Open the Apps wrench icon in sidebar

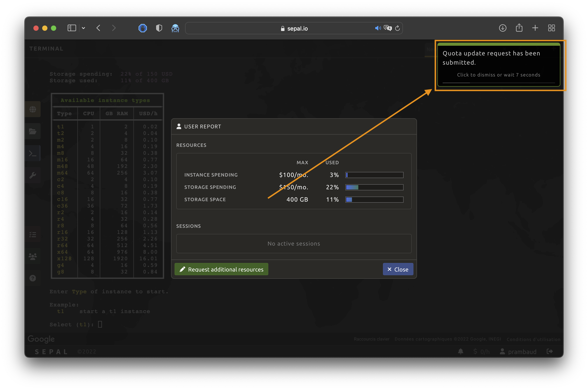click(32, 175)
